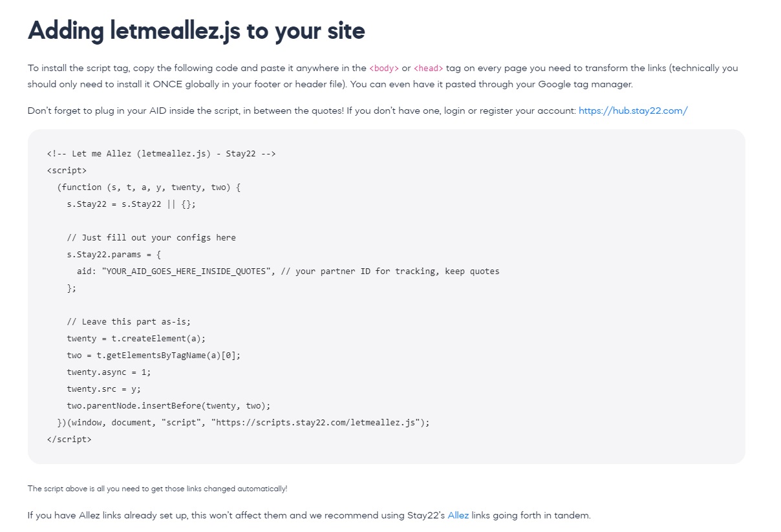781x532 pixels.
Task: Click the s.Stay22.params code line
Action: [x=114, y=254]
